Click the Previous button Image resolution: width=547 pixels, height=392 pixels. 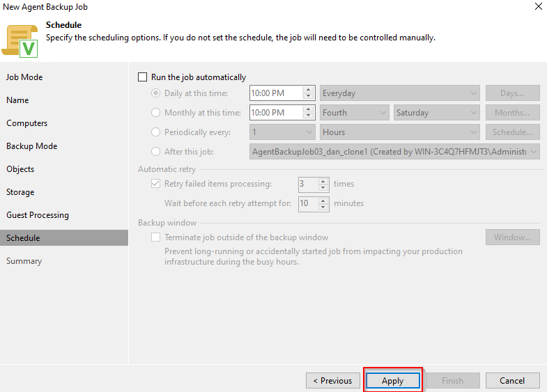pos(332,381)
